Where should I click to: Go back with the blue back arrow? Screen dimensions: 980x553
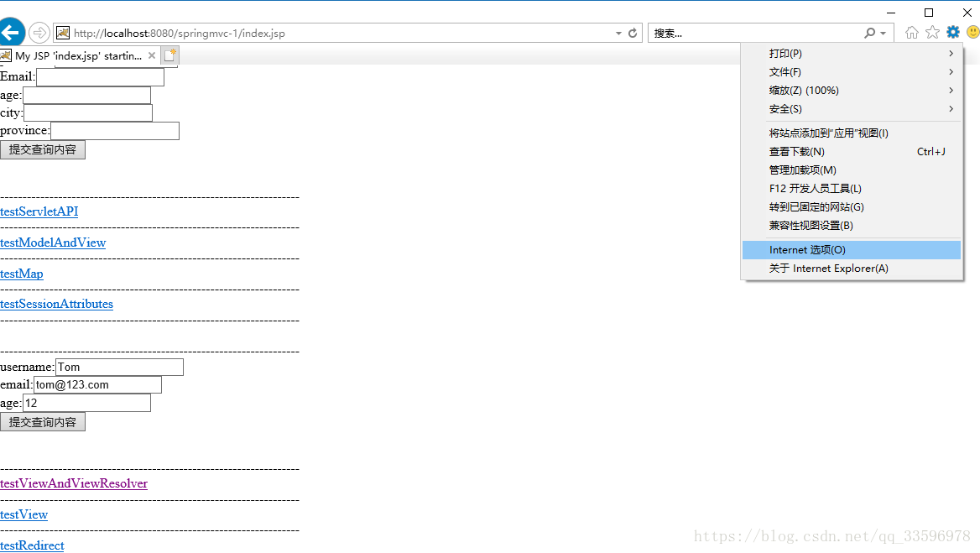point(11,33)
